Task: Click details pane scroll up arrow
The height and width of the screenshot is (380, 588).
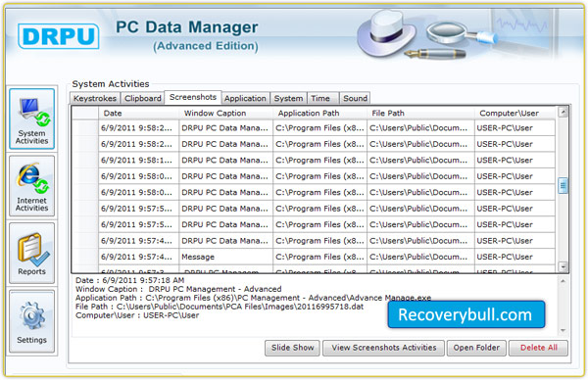Action: coord(563,281)
